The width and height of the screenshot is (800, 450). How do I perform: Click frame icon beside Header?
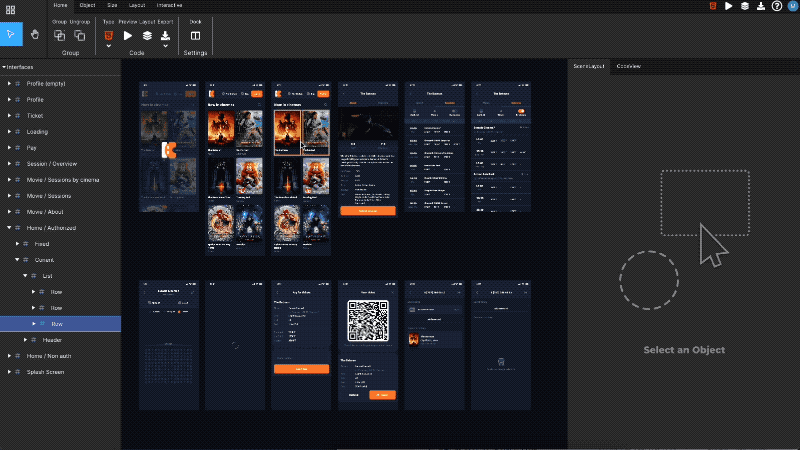click(34, 340)
